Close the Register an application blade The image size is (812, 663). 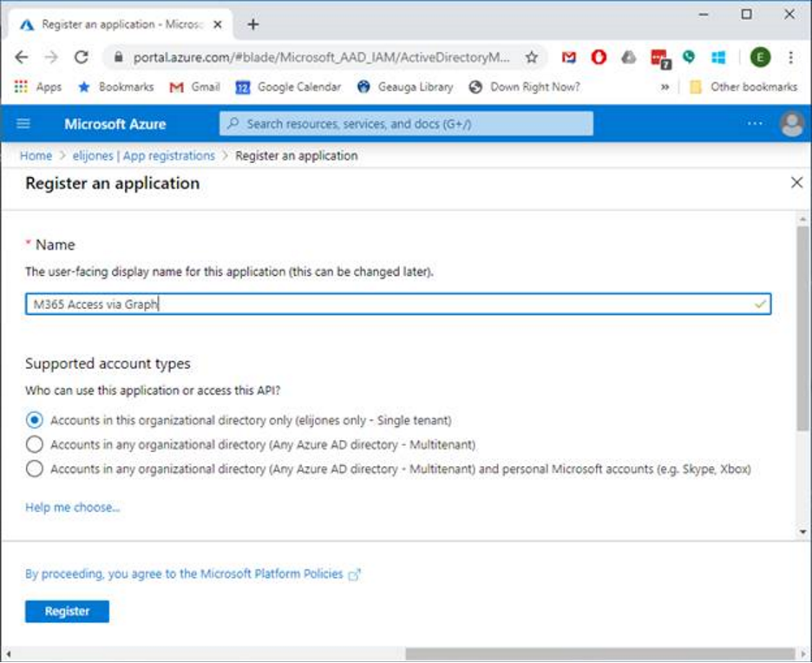(x=796, y=182)
